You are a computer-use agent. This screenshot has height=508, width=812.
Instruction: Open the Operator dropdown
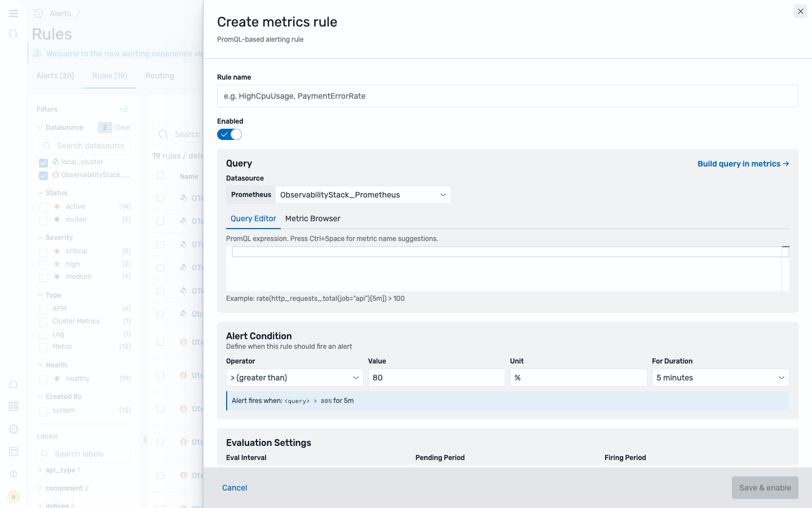(x=295, y=378)
